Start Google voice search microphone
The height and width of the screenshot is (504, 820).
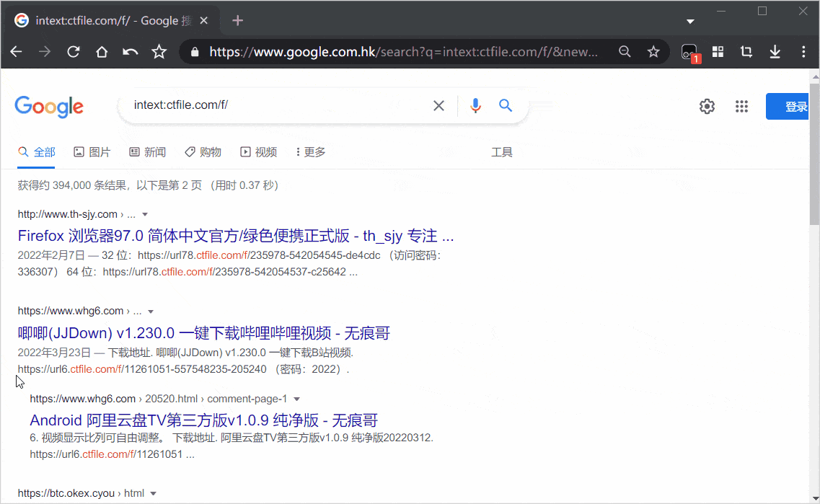pos(475,106)
